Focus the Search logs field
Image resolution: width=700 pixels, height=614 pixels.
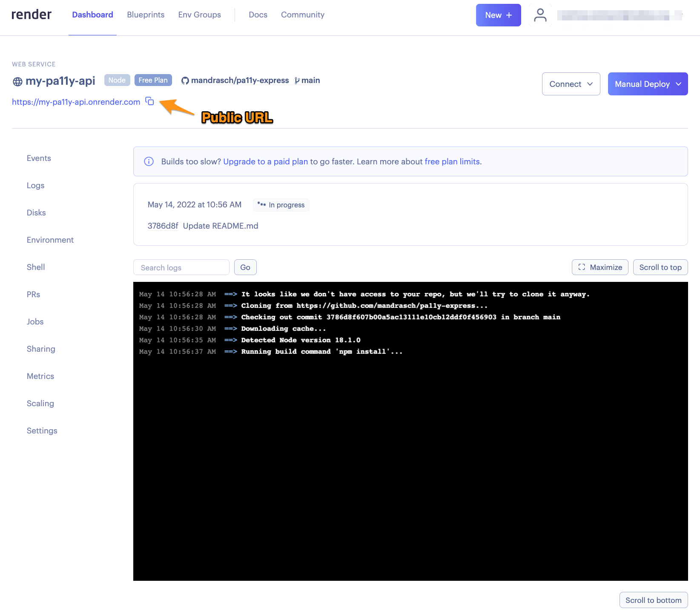(x=181, y=267)
